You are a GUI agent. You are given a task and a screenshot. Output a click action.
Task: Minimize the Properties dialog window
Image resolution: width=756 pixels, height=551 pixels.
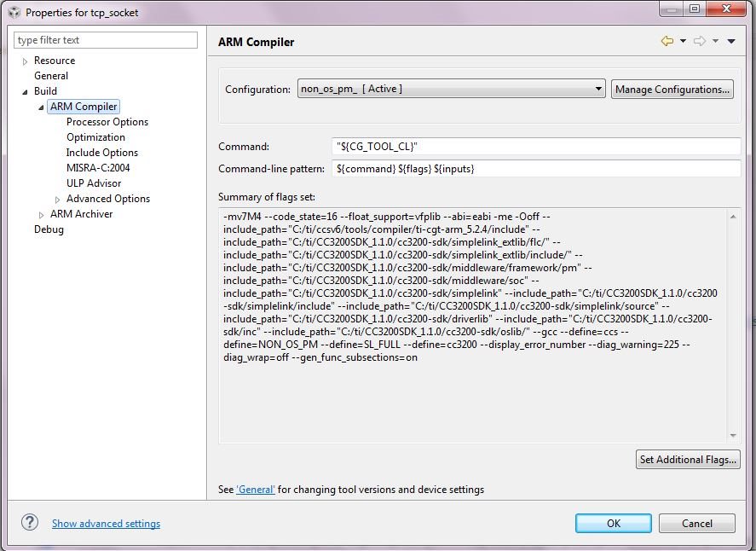671,9
